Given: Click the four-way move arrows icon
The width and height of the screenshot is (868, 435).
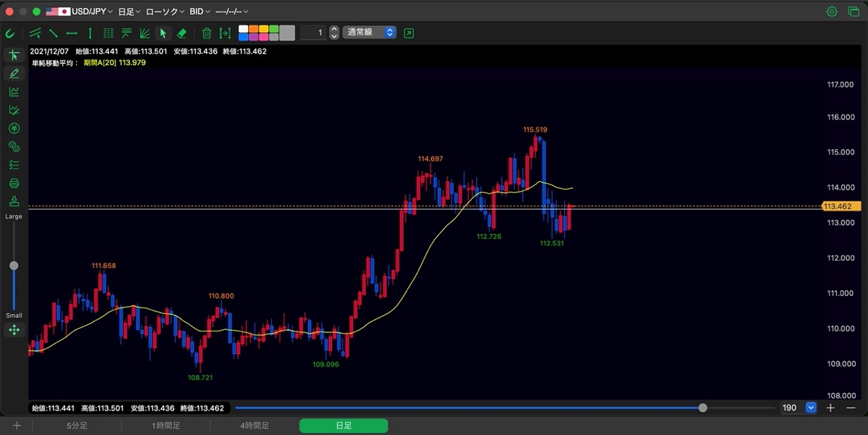Looking at the screenshot, I should 14,330.
